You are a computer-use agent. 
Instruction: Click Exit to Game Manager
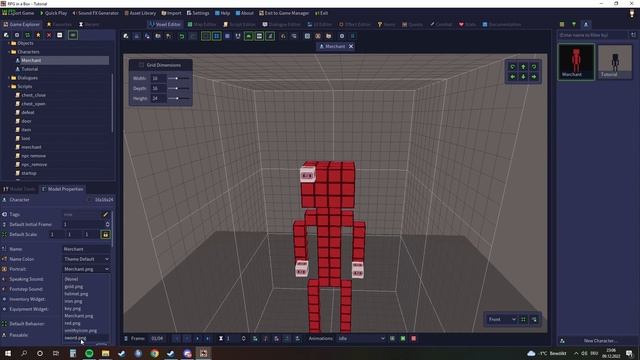coord(284,13)
